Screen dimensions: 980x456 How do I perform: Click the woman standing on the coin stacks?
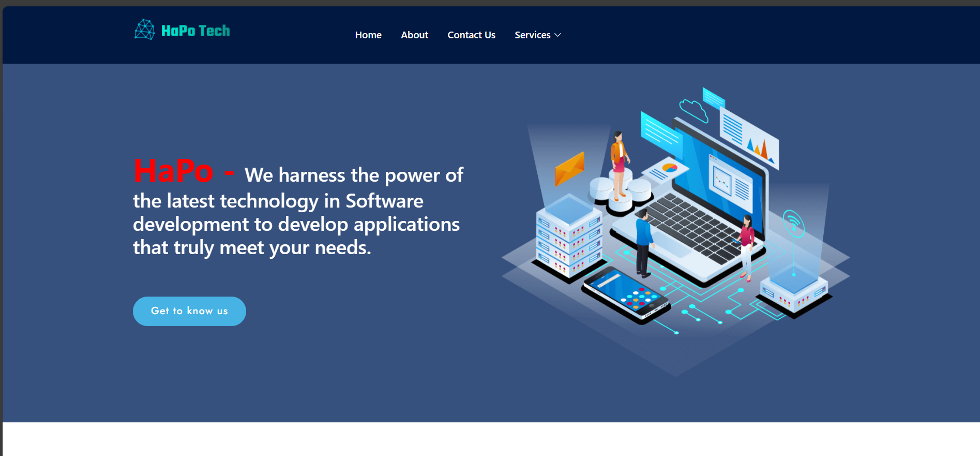pos(618,160)
